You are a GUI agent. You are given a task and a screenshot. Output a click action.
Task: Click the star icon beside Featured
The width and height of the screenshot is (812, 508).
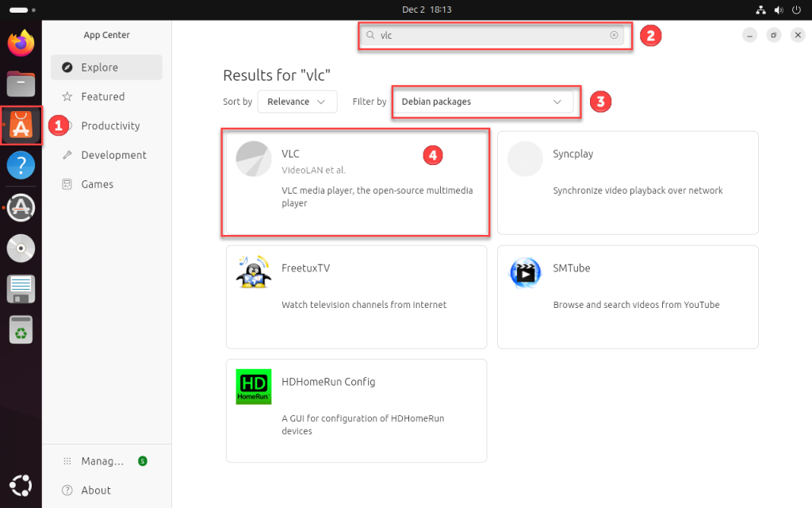pos(67,96)
